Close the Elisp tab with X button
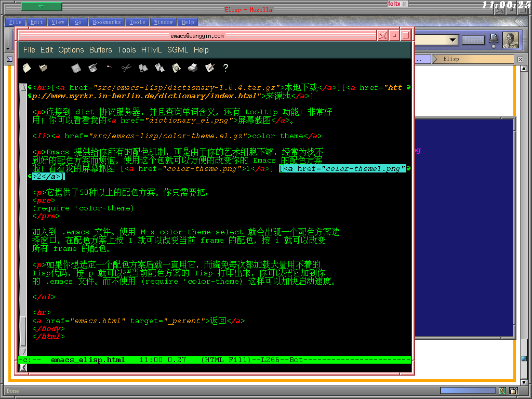 520,60
